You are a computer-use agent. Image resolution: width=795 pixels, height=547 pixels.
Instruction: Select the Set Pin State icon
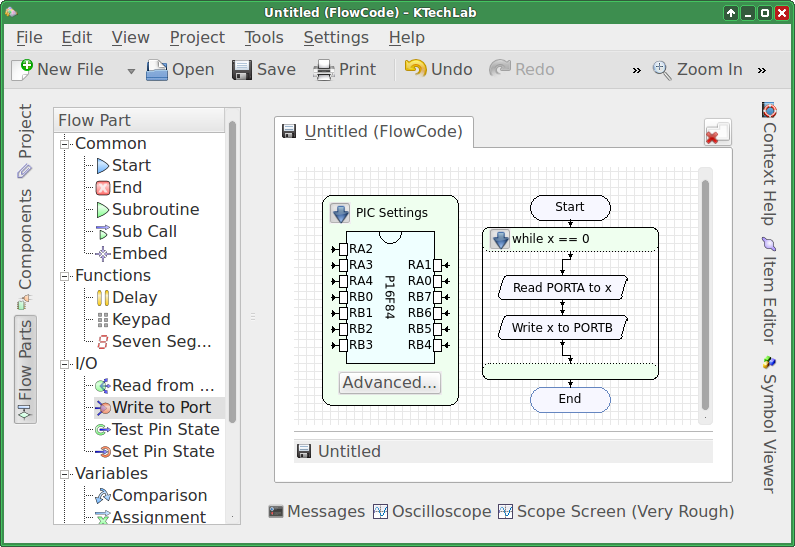103,452
